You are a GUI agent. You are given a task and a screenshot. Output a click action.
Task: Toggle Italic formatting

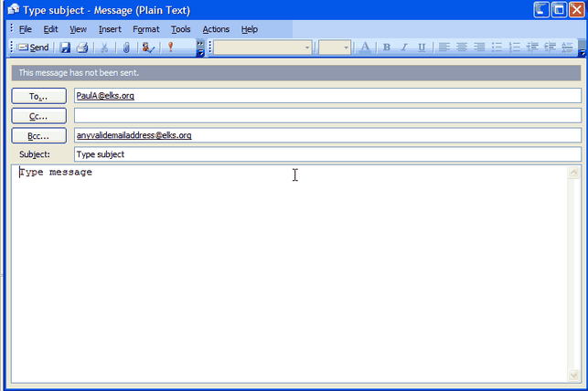point(404,48)
